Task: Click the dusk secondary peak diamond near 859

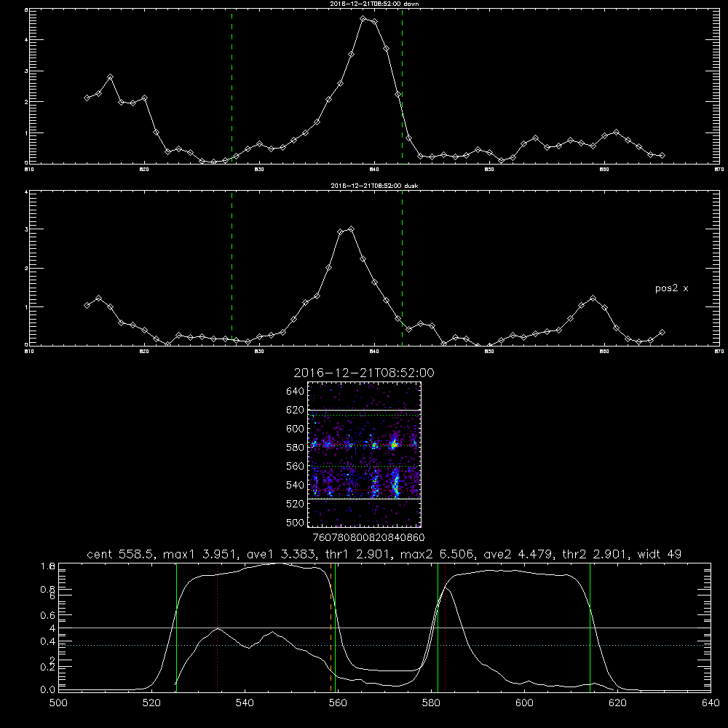Action: point(593,298)
